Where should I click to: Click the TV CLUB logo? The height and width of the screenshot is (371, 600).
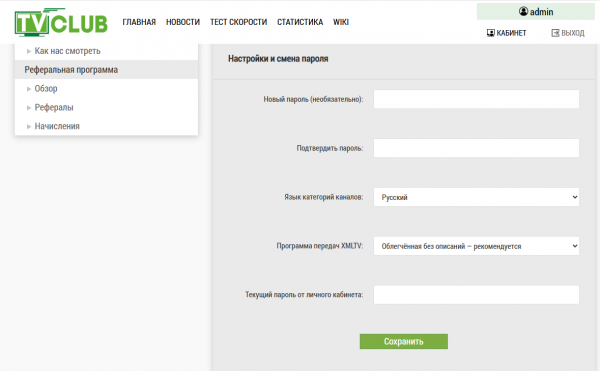pyautogui.click(x=61, y=22)
